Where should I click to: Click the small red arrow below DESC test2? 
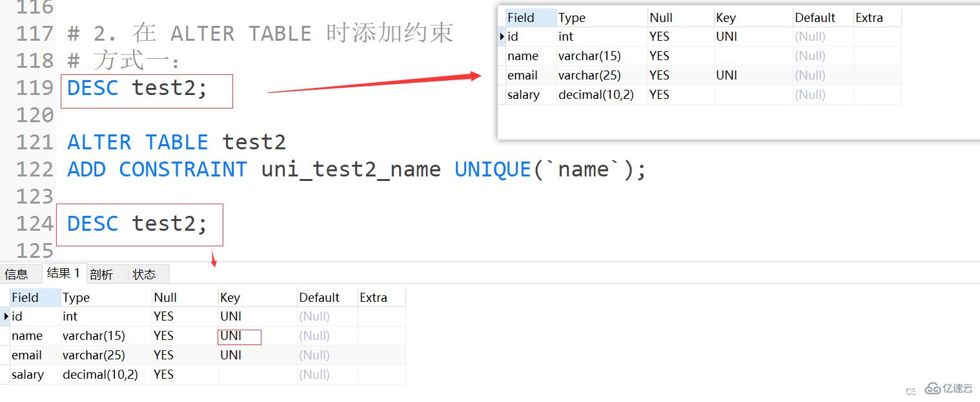[x=214, y=259]
